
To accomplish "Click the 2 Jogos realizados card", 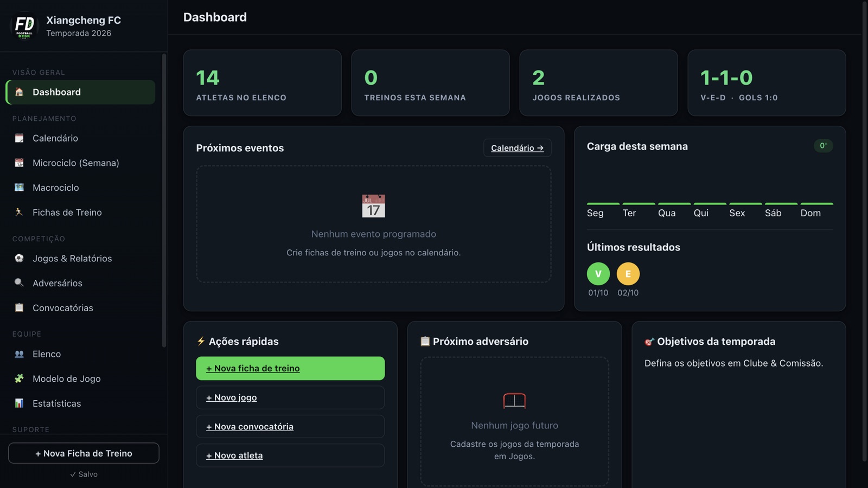I will [x=598, y=83].
